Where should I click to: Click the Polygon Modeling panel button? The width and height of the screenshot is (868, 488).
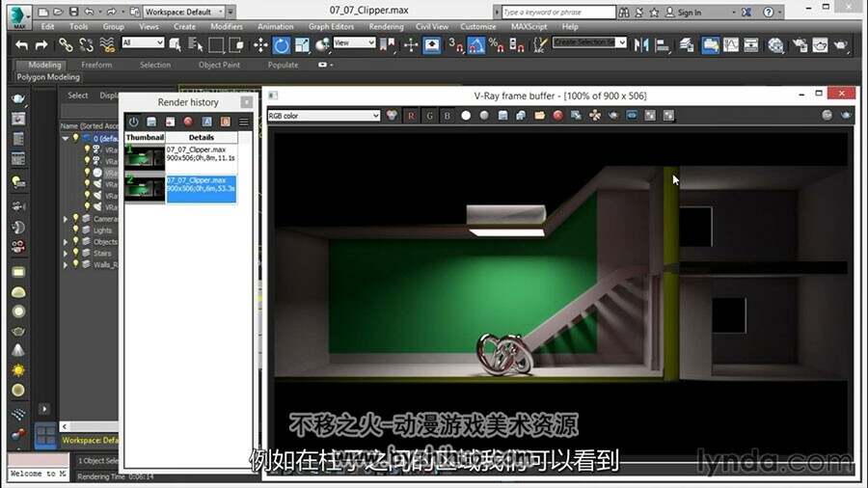pos(47,77)
